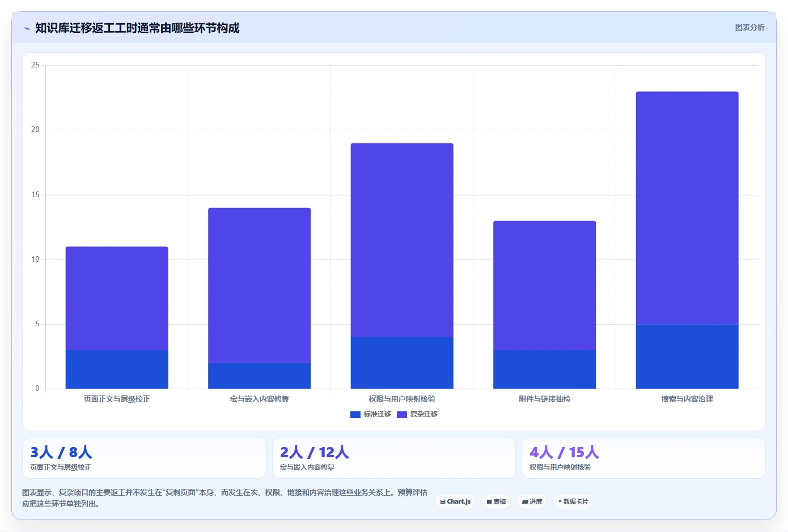Click the 搜索与内容治理 x-axis label
The width and height of the screenshot is (788, 532).
(687, 399)
